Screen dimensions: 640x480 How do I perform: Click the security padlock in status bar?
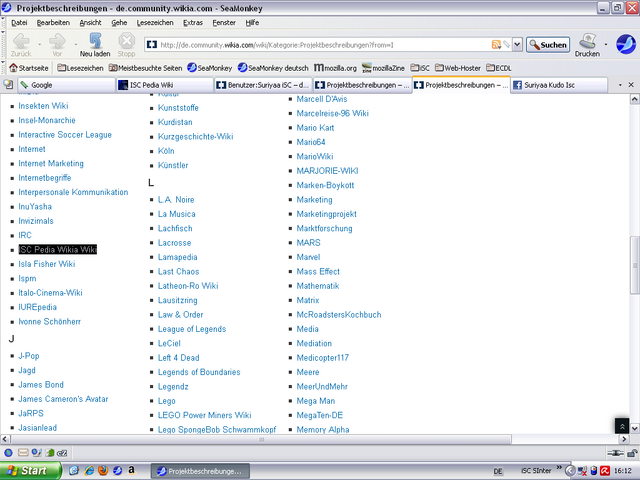[x=632, y=453]
